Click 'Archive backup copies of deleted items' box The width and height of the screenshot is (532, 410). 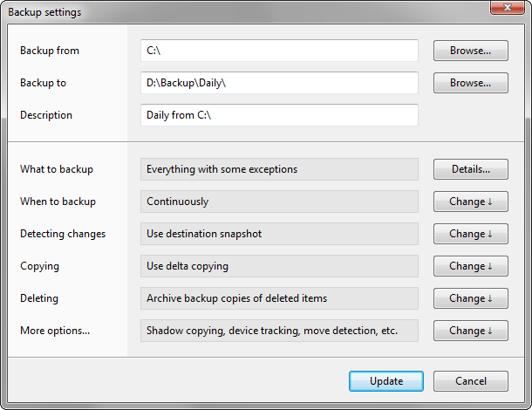point(279,298)
